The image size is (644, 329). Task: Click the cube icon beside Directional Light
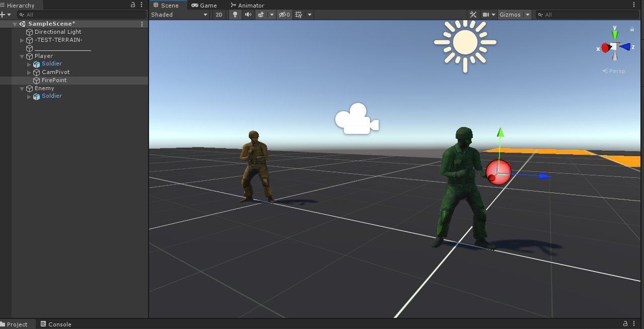click(x=29, y=32)
